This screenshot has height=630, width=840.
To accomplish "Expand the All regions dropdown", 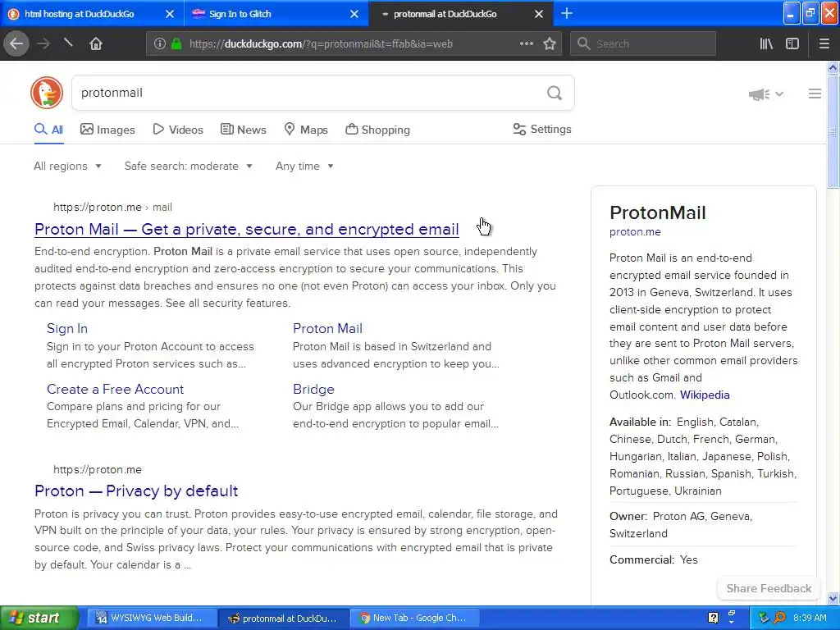I will [67, 166].
